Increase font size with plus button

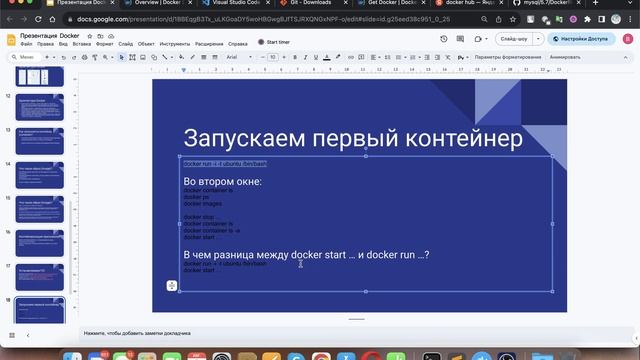(x=284, y=58)
